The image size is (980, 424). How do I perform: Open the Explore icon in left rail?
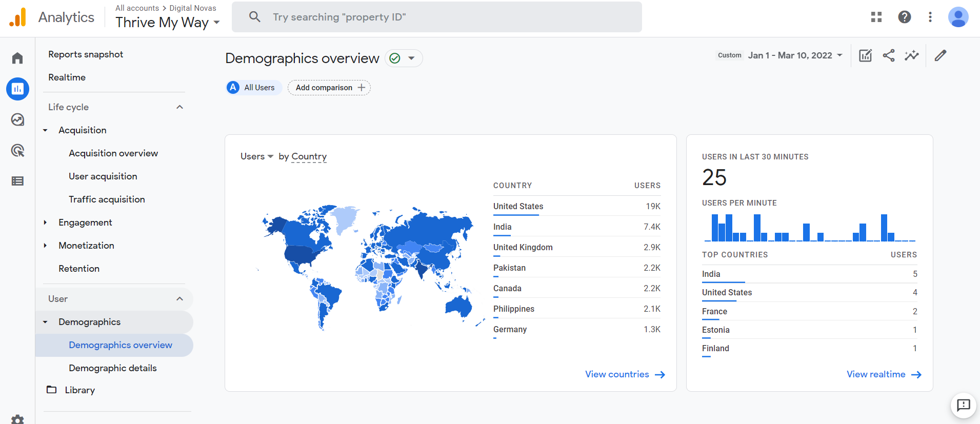(17, 119)
